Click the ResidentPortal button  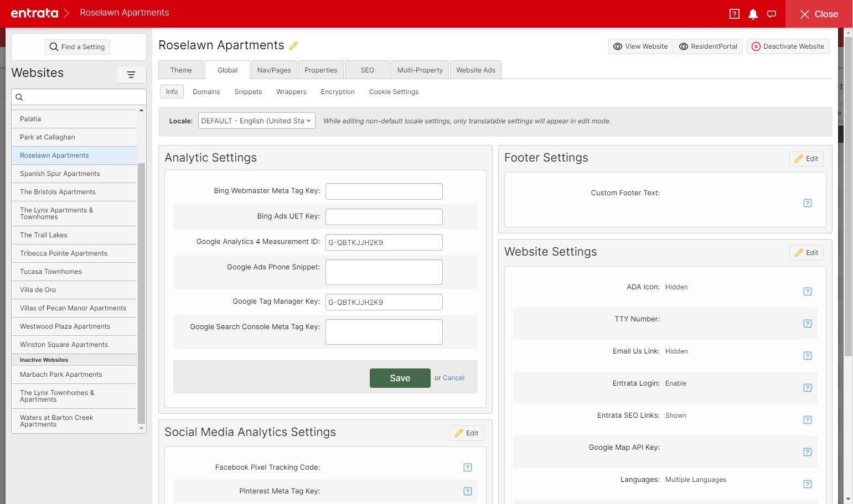click(x=708, y=46)
